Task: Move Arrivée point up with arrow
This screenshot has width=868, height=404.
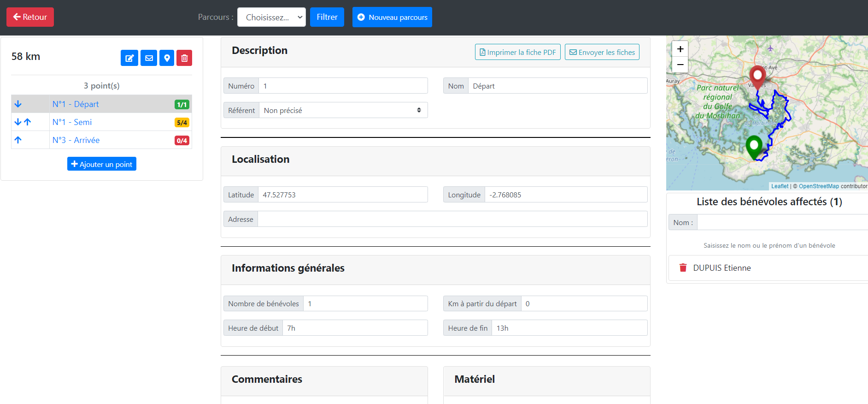Action: pyautogui.click(x=18, y=140)
